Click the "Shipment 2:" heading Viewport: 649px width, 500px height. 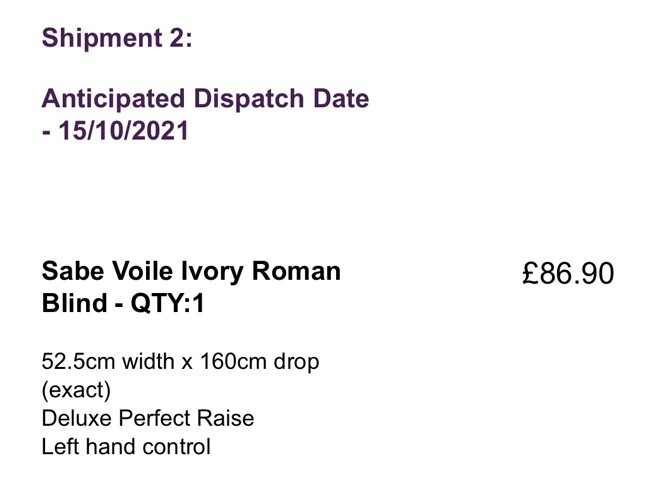pyautogui.click(x=117, y=38)
